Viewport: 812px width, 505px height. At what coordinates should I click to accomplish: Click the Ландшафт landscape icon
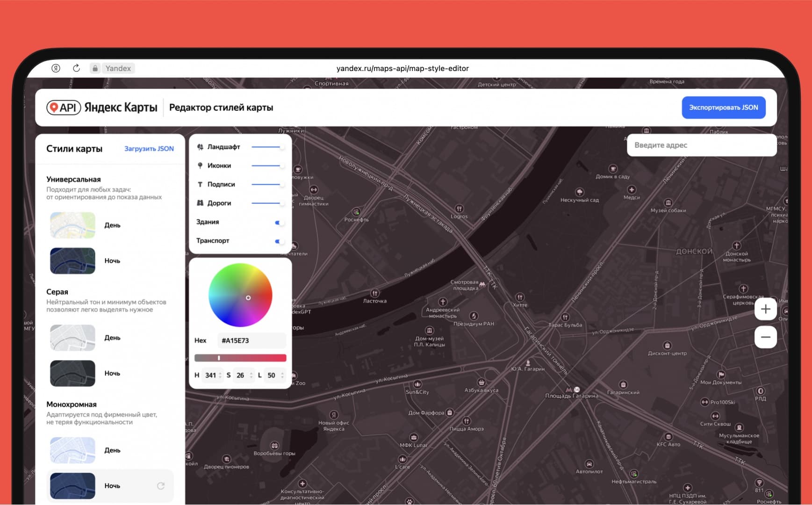200,147
